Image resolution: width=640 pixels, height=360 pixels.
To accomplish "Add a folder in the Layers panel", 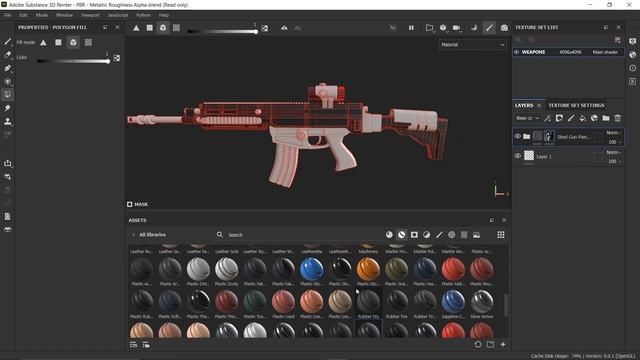I will pyautogui.click(x=606, y=118).
